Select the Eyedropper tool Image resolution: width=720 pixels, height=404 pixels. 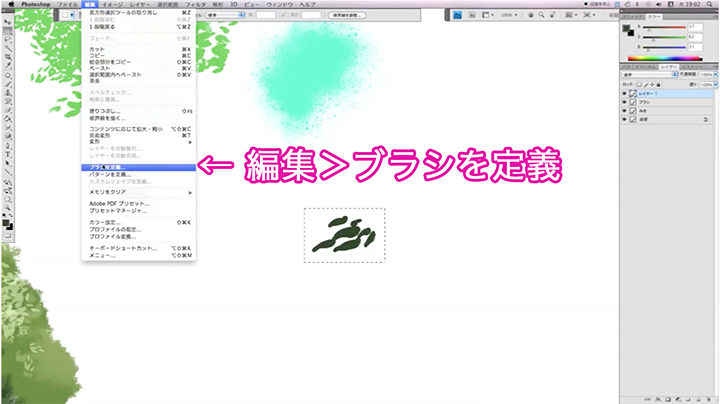(8, 66)
